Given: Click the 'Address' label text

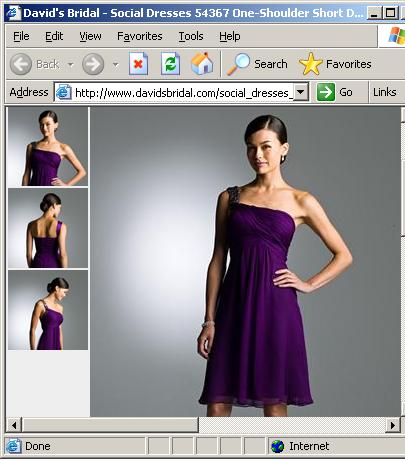Looking at the screenshot, I should coord(29,92).
